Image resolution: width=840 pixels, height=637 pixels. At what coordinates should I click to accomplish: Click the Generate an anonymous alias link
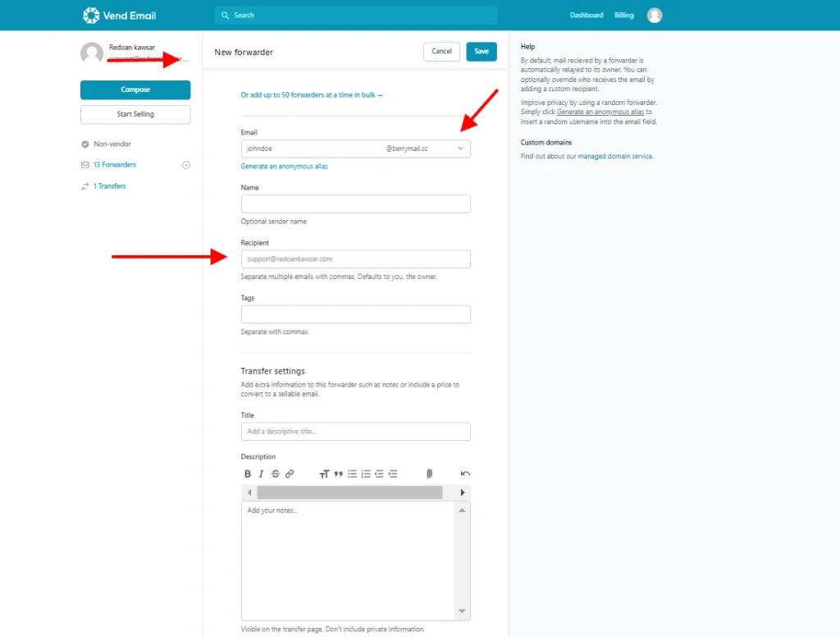[x=284, y=167]
